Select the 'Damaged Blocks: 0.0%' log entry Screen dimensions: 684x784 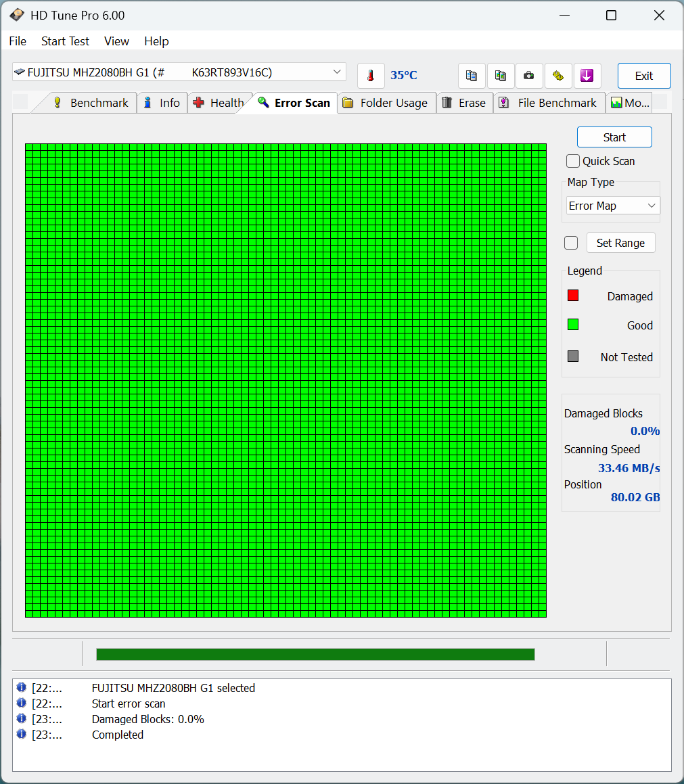[148, 719]
